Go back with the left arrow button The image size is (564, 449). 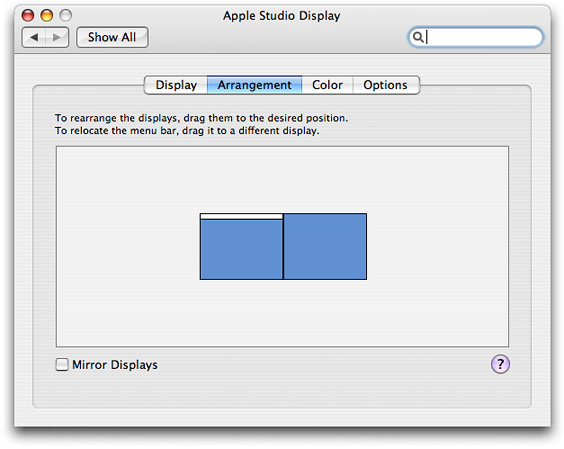(x=34, y=37)
